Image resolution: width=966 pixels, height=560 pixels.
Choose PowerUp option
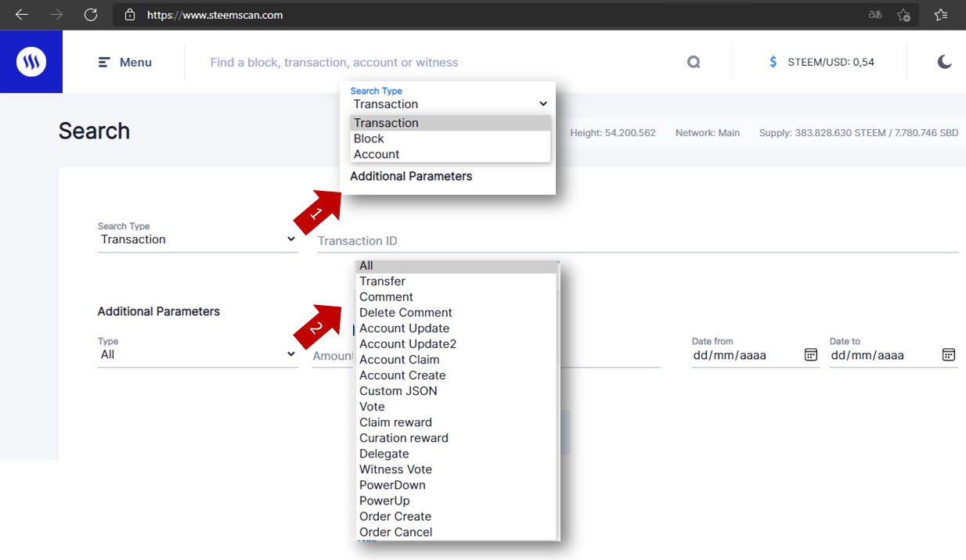[456, 501]
